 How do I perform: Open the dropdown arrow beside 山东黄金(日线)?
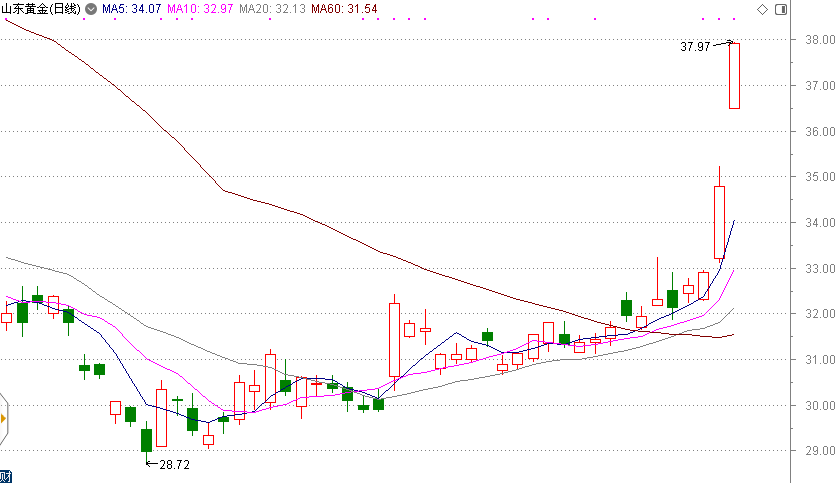coord(92,9)
